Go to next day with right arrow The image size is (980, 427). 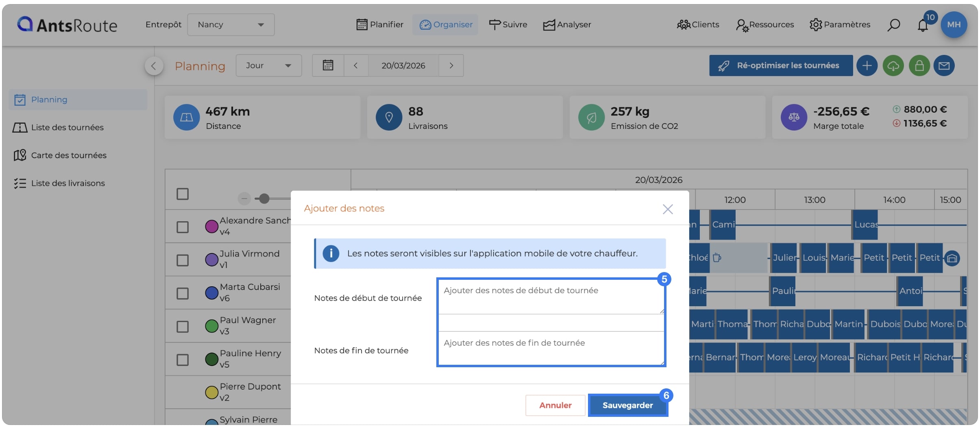coord(451,65)
